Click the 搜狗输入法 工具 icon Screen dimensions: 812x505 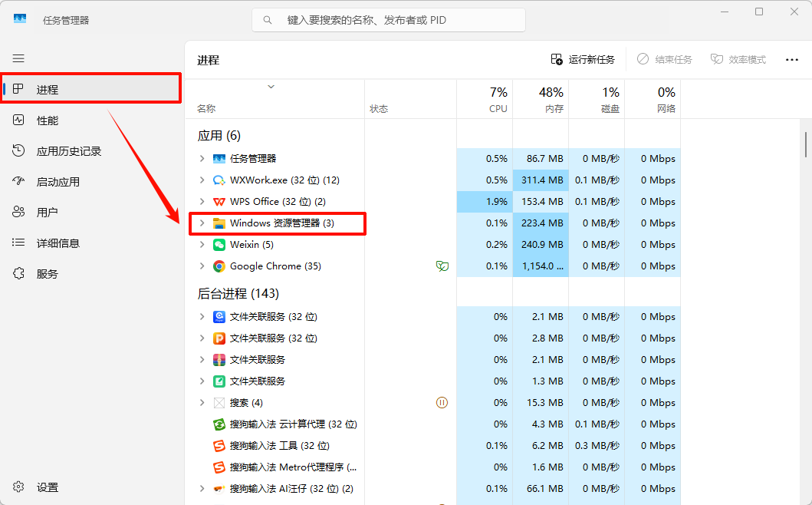click(219, 446)
